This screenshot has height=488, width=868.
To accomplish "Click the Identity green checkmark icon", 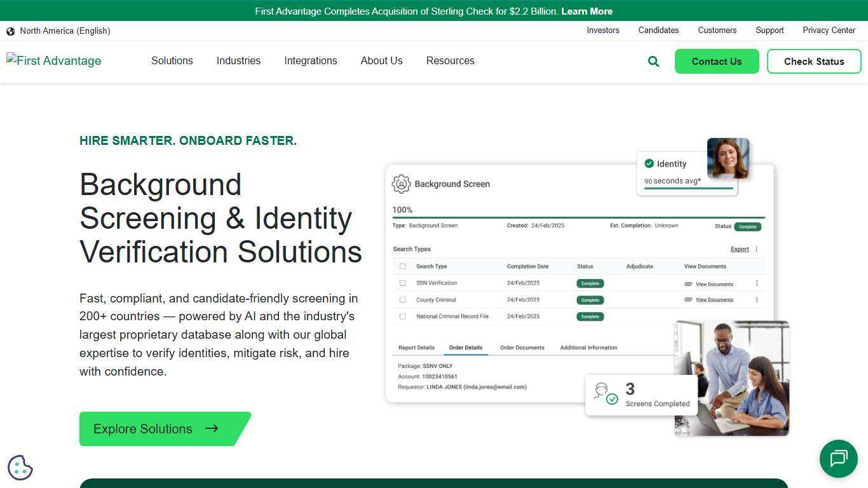I will click(649, 163).
